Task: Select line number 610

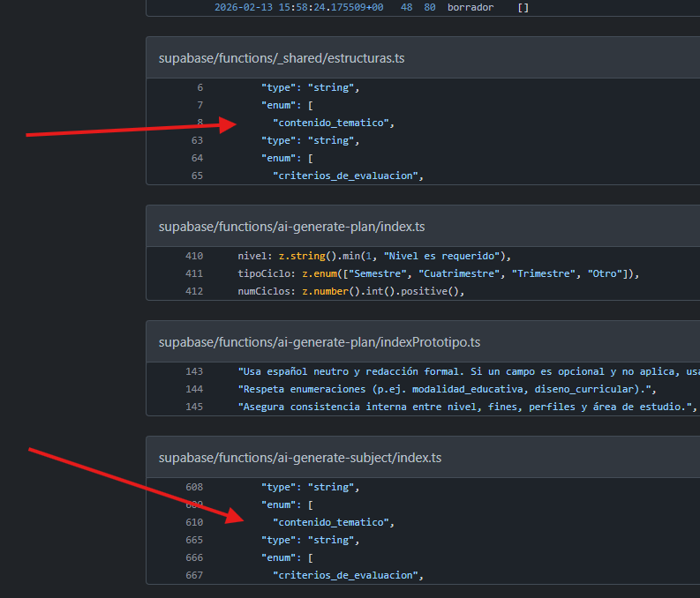Action: click(194, 522)
